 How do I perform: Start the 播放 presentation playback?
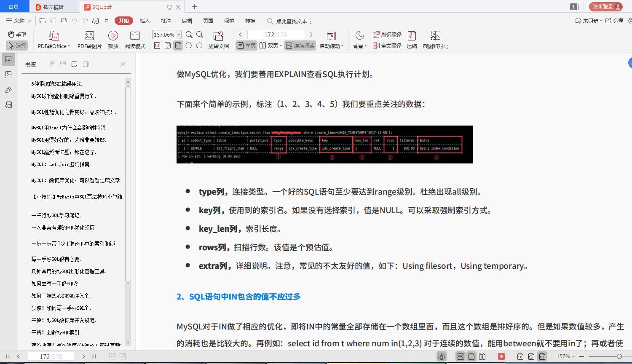click(113, 40)
